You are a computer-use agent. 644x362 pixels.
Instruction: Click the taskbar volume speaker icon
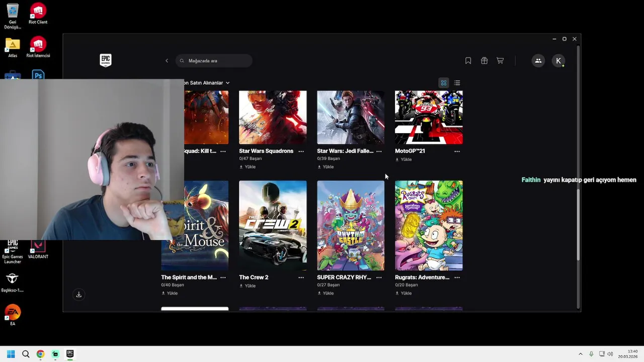pos(610,354)
